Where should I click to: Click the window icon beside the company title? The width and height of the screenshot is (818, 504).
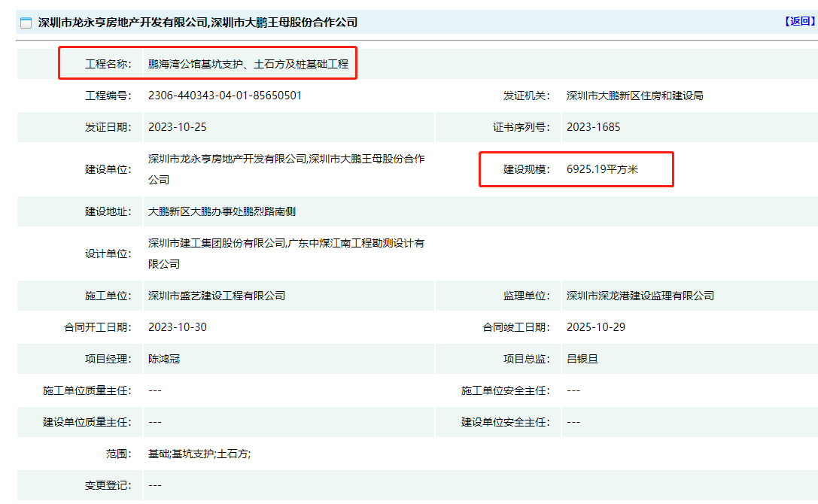pos(26,23)
